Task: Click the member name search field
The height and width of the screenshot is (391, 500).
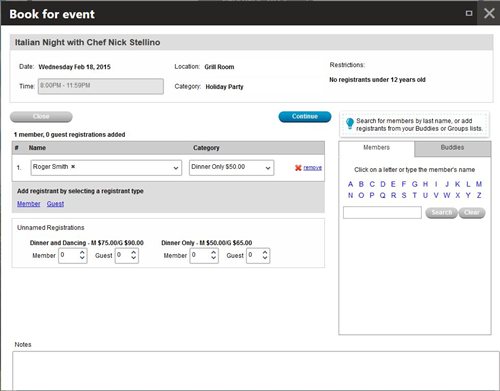Action: point(382,212)
